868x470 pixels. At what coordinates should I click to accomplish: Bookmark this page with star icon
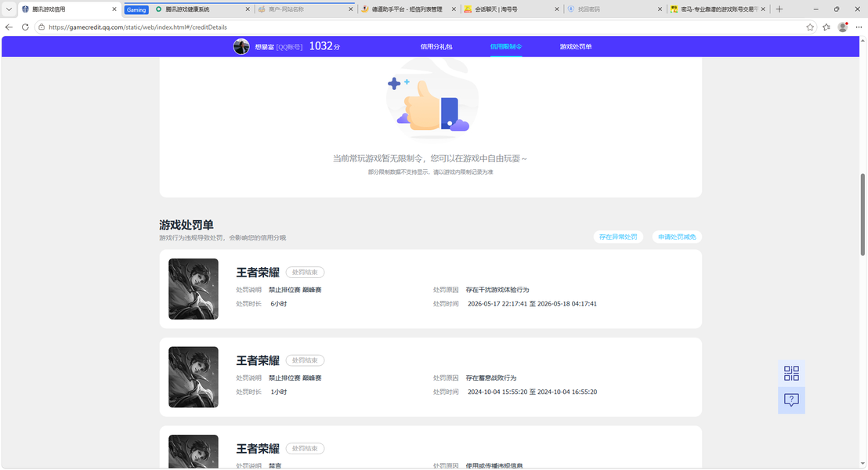pyautogui.click(x=810, y=27)
